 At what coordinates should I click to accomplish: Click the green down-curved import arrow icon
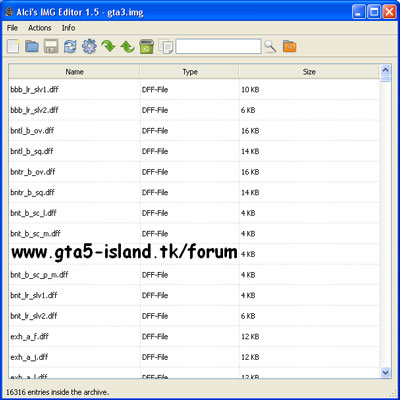108,46
